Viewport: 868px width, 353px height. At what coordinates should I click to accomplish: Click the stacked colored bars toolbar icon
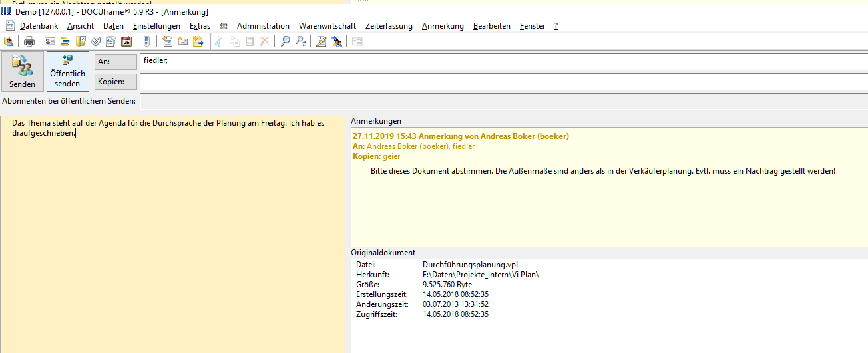(65, 41)
